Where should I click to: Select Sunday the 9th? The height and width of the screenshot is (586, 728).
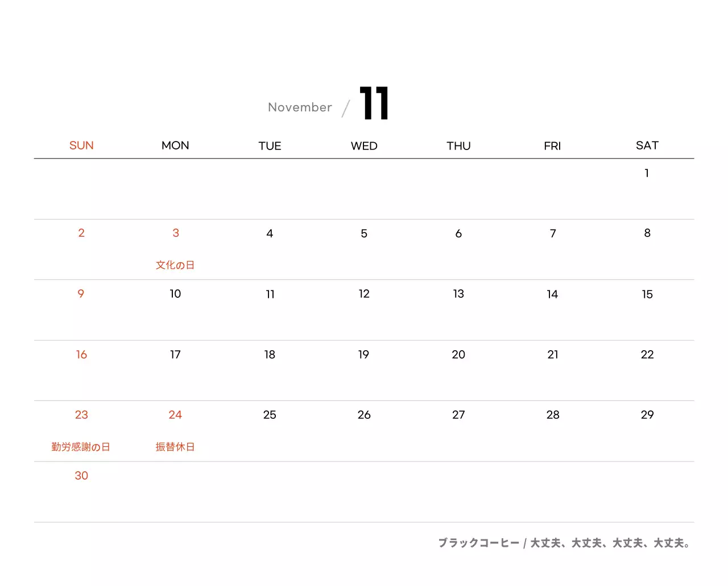(x=81, y=294)
